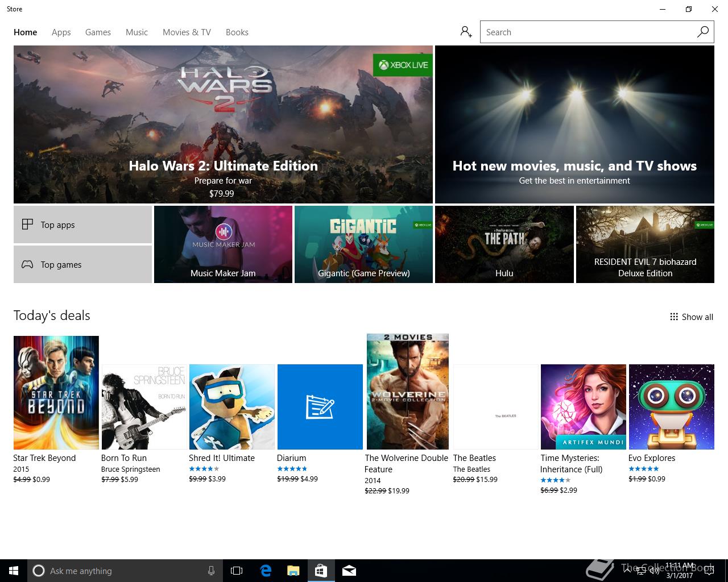The width and height of the screenshot is (728, 582).
Task: Switch to the Apps tab
Action: coord(61,32)
